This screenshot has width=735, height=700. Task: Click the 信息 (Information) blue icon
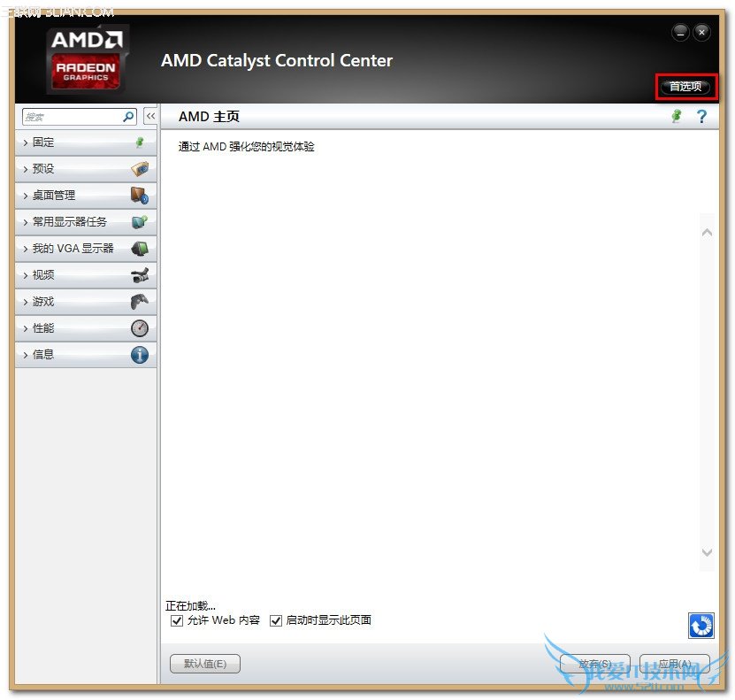(139, 355)
